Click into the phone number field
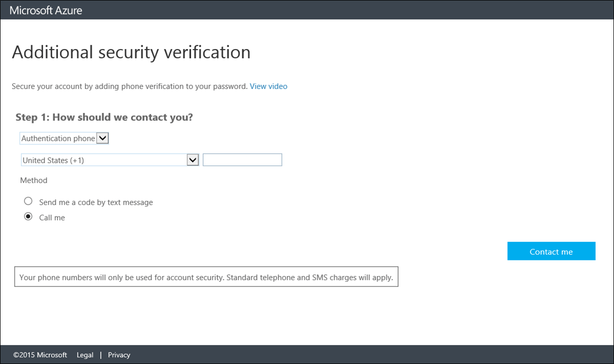 click(242, 159)
